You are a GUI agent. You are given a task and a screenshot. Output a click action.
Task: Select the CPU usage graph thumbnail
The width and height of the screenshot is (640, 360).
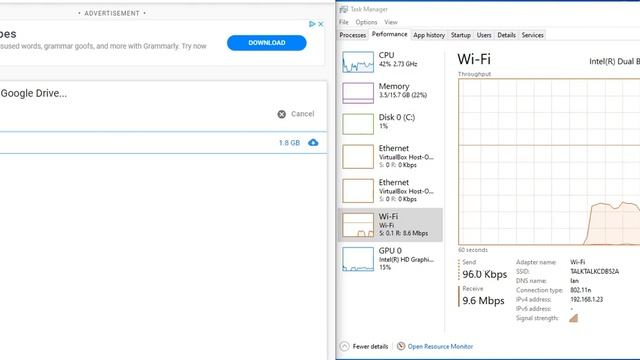[358, 62]
